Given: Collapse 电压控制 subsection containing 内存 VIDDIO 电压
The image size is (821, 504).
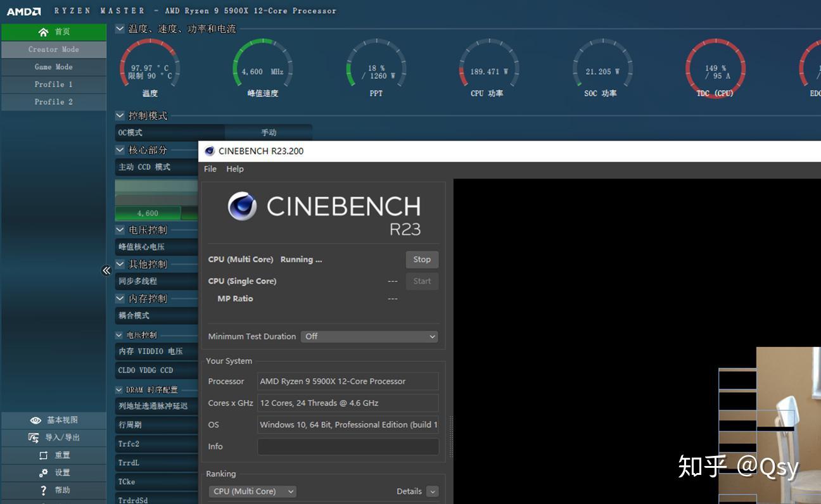Looking at the screenshot, I should (119, 335).
